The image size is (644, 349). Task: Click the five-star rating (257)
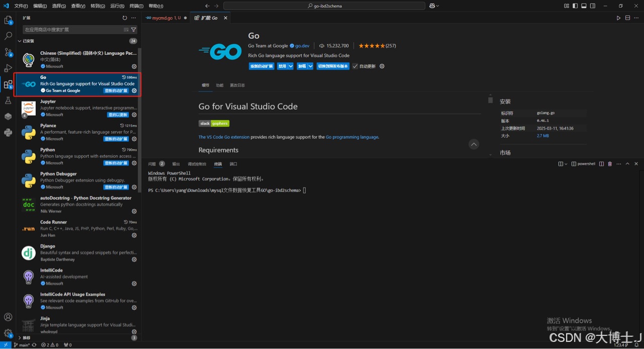point(377,46)
